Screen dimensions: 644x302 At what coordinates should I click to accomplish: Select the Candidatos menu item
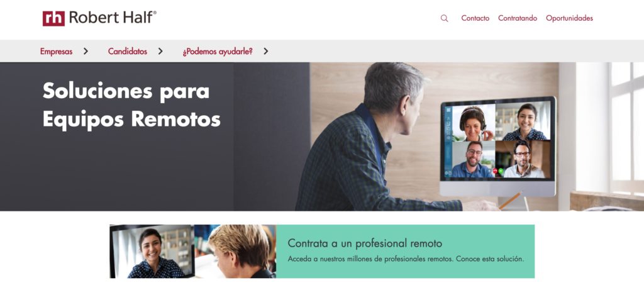click(x=127, y=52)
